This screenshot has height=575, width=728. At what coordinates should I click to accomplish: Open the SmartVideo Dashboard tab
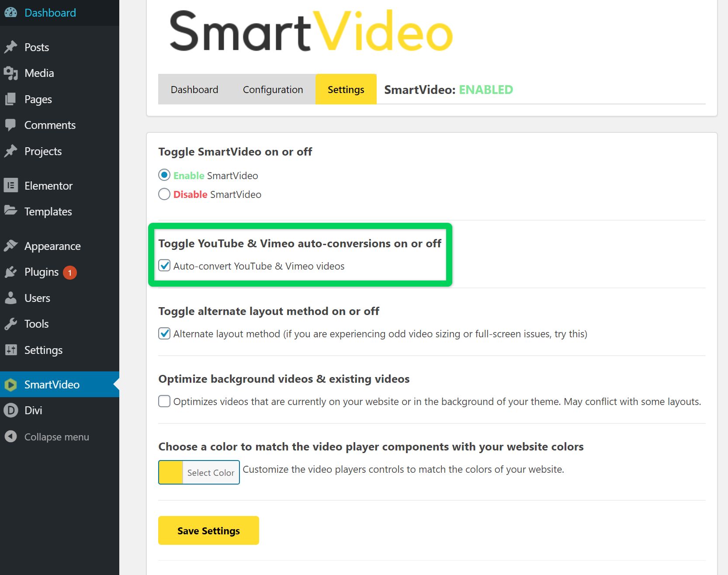click(194, 89)
